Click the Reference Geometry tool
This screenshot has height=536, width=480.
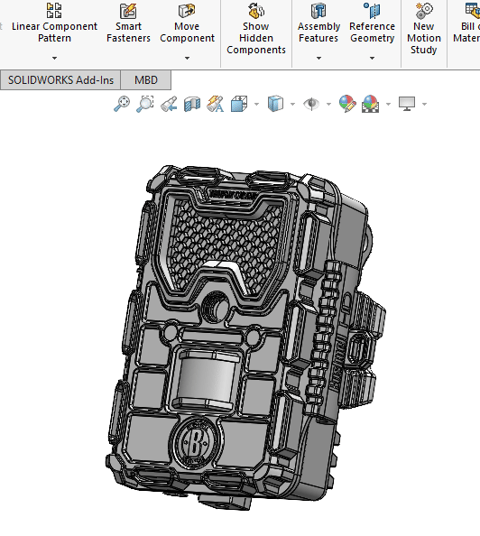pyautogui.click(x=372, y=23)
